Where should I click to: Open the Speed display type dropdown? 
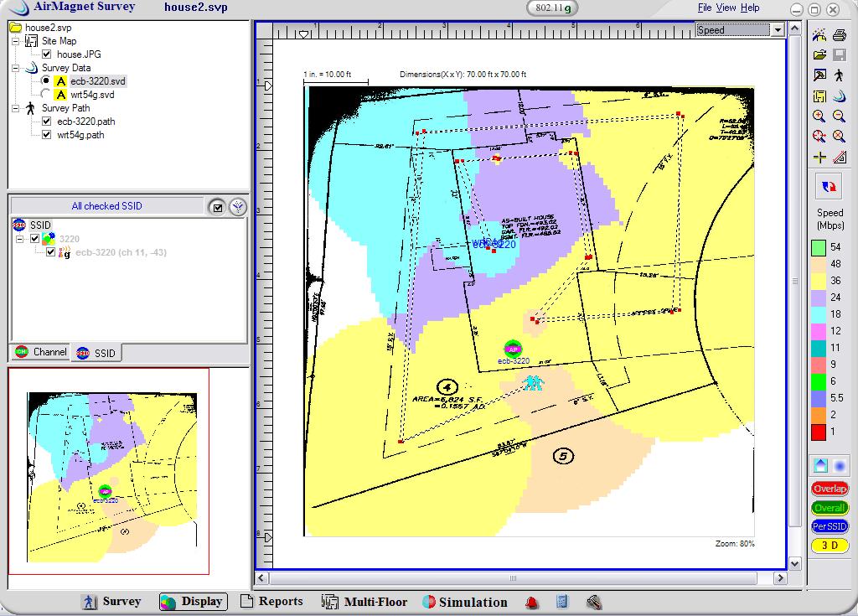coord(778,30)
